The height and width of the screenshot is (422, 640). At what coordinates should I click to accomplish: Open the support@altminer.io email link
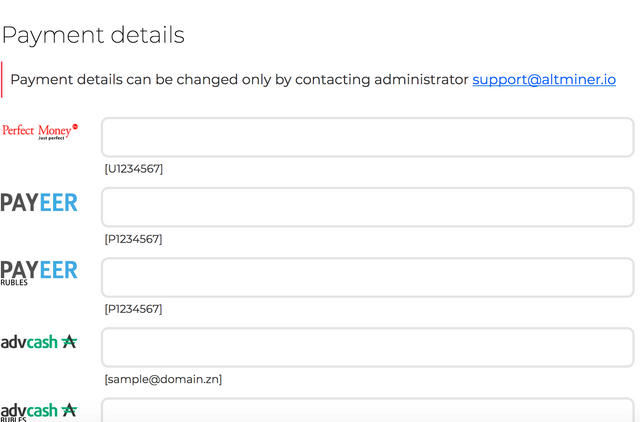tap(544, 80)
